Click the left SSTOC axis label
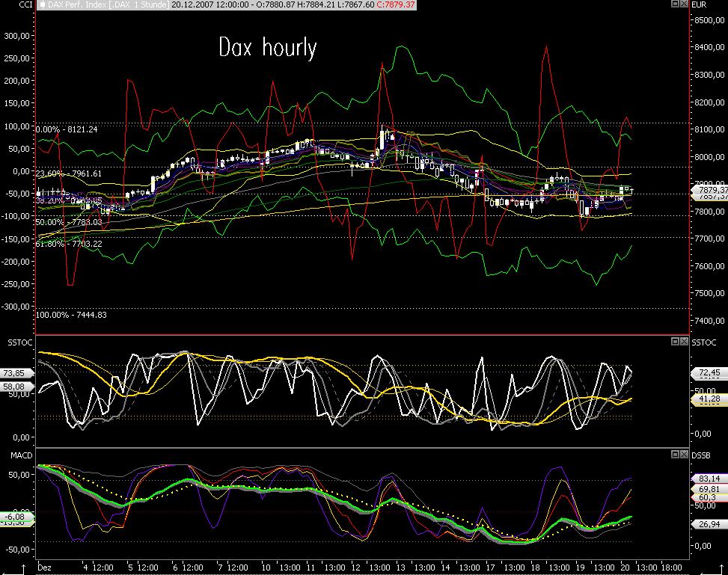The image size is (728, 575). coord(20,342)
